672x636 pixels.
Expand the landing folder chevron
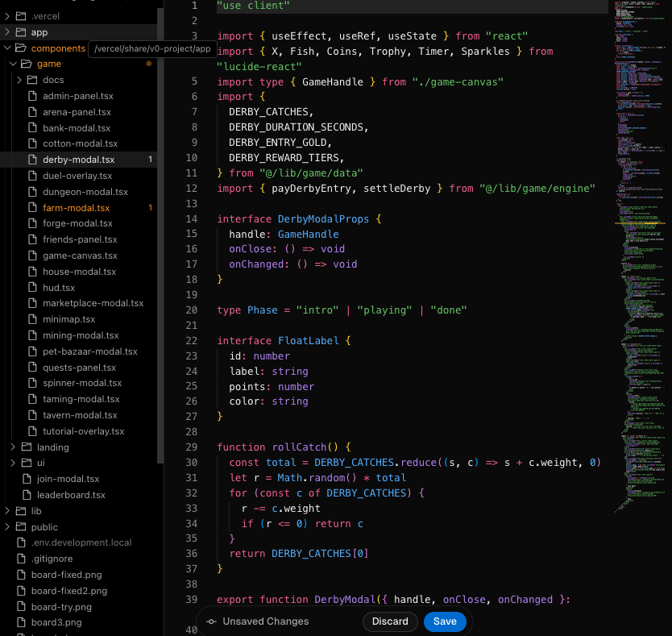tap(13, 447)
